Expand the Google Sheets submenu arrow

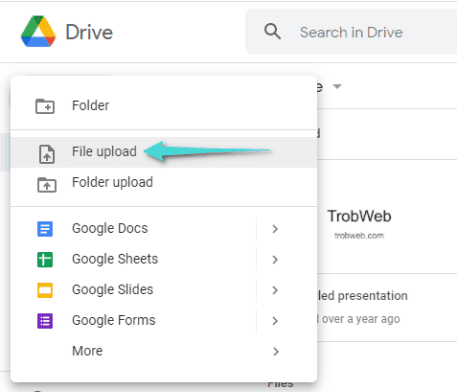coord(275,260)
